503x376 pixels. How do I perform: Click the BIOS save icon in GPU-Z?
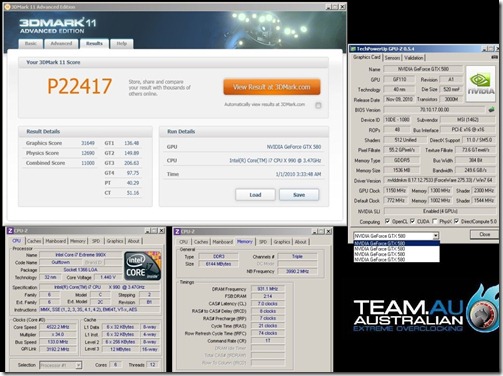[x=491, y=109]
